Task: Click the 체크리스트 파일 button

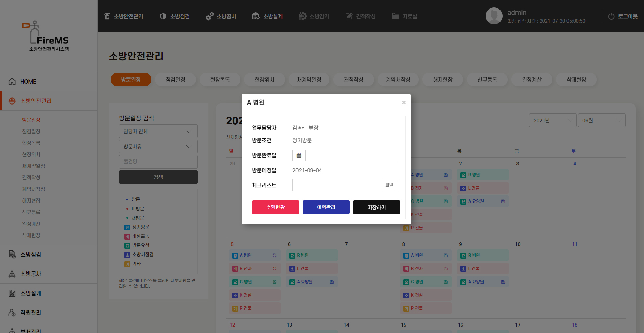Action: tap(389, 185)
